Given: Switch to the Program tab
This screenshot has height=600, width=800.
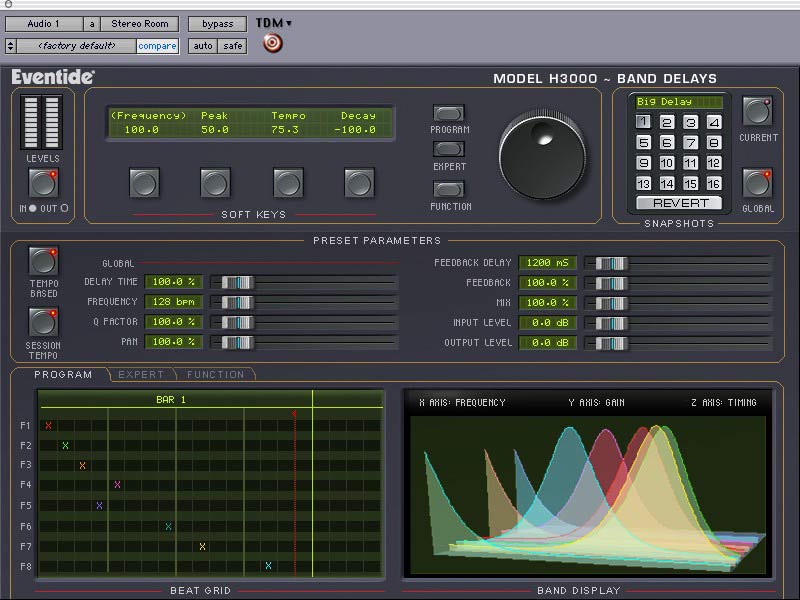Looking at the screenshot, I should pos(63,374).
